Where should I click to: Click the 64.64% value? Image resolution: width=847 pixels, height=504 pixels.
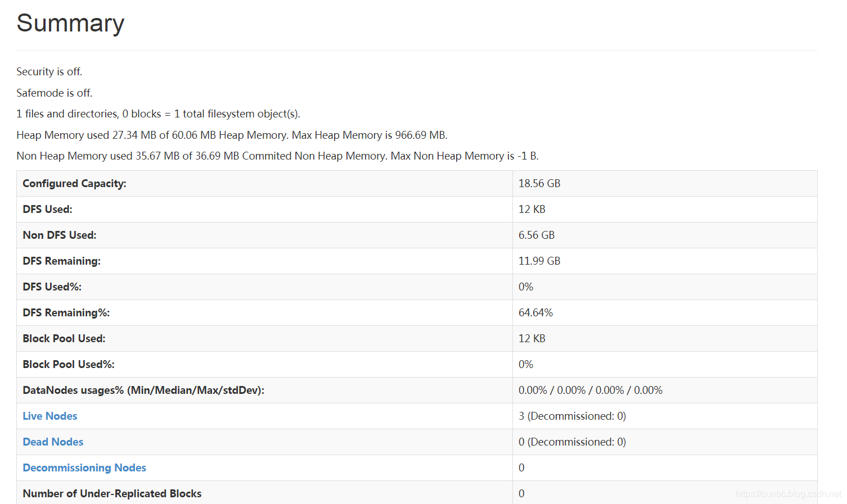tap(536, 312)
